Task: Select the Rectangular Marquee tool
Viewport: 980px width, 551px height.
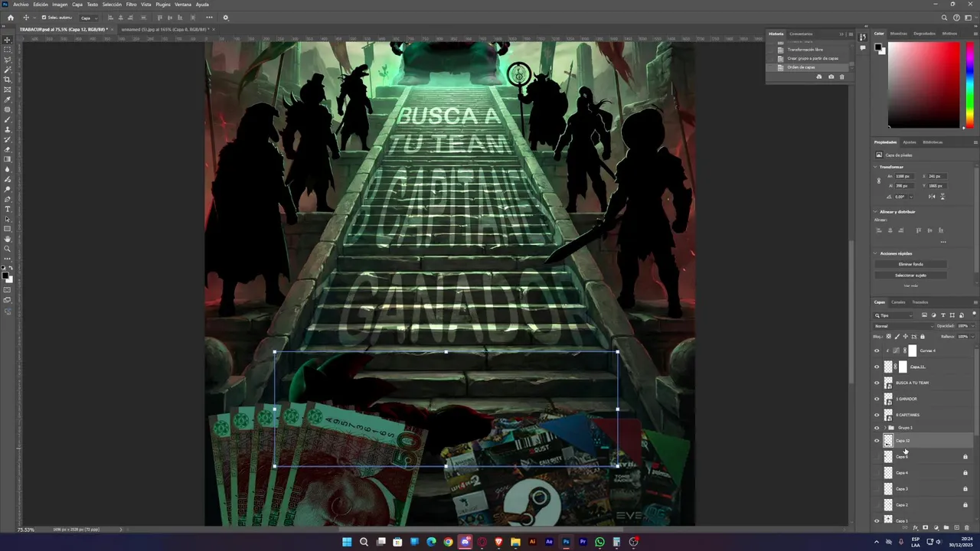Action: point(8,50)
